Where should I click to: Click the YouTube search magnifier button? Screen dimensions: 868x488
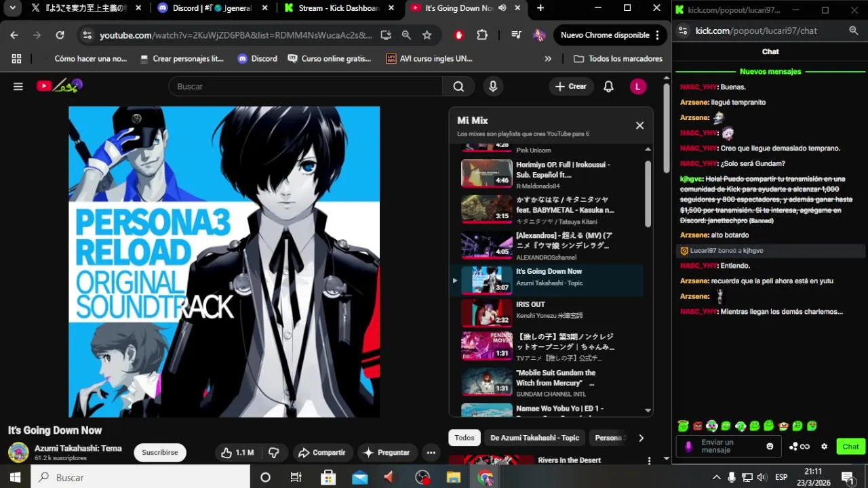(x=458, y=86)
